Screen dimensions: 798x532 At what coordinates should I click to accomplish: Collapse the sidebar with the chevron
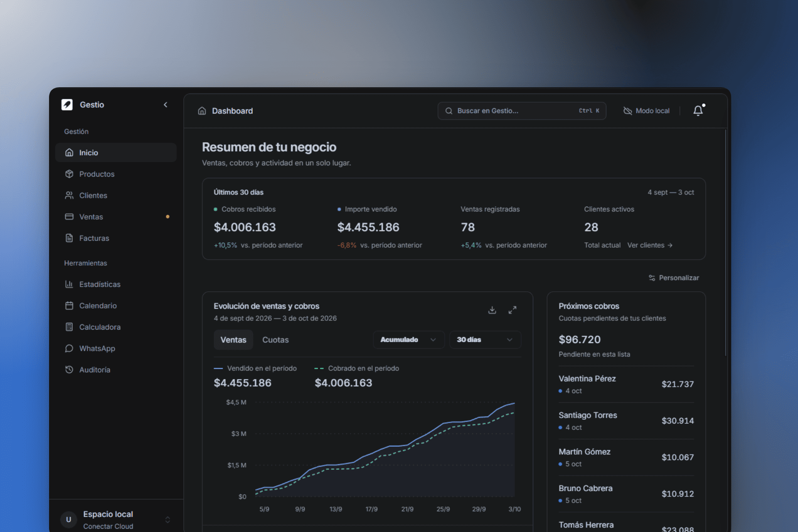(165, 105)
